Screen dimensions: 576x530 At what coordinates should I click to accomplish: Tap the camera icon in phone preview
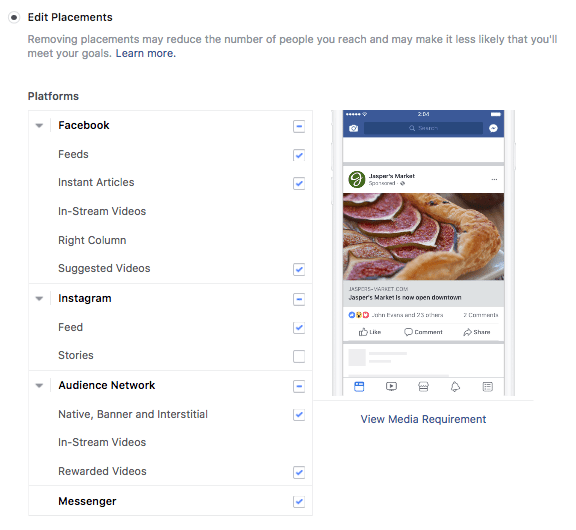(x=353, y=128)
